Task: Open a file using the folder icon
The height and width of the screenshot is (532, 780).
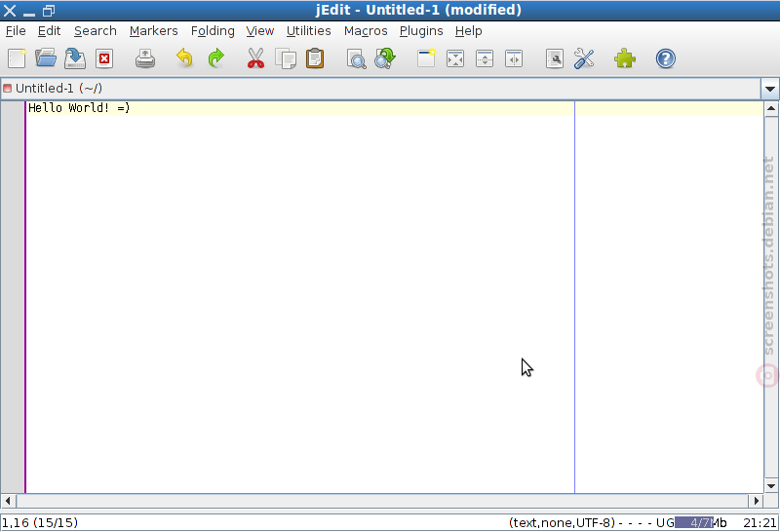Action: pos(46,58)
